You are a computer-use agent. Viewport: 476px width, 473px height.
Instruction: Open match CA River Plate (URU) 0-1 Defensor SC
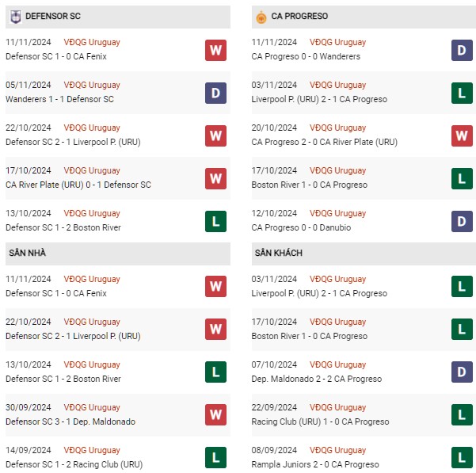pos(78,185)
